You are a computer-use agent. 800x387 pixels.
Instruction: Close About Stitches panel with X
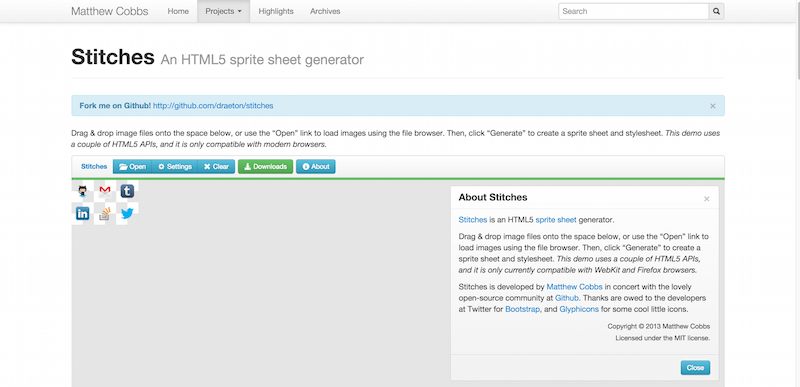click(x=707, y=199)
